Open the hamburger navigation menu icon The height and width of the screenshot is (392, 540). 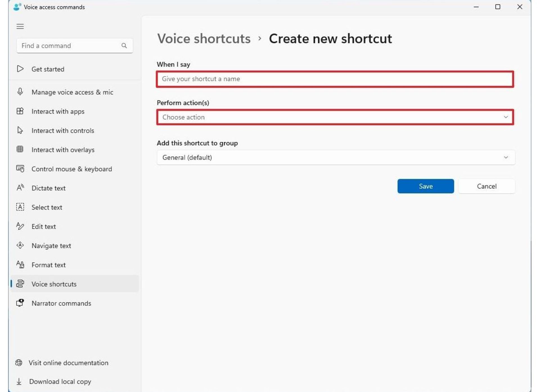[20, 26]
